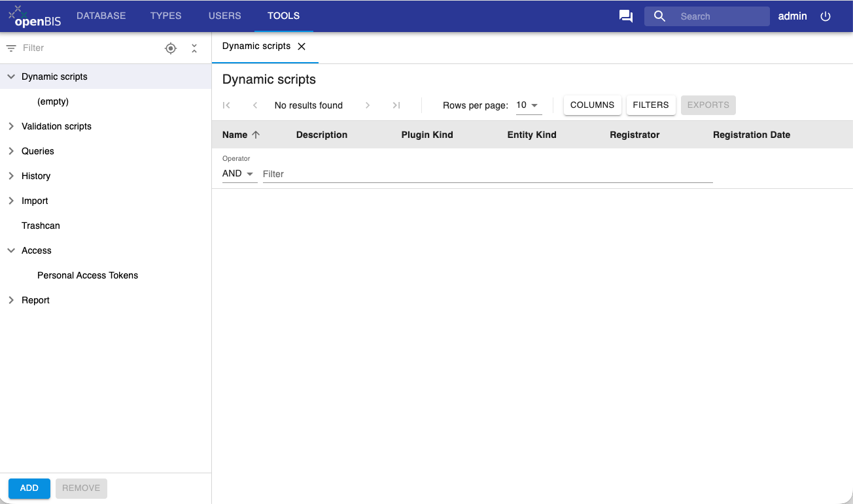Sort by Registrator column header

[x=635, y=135]
